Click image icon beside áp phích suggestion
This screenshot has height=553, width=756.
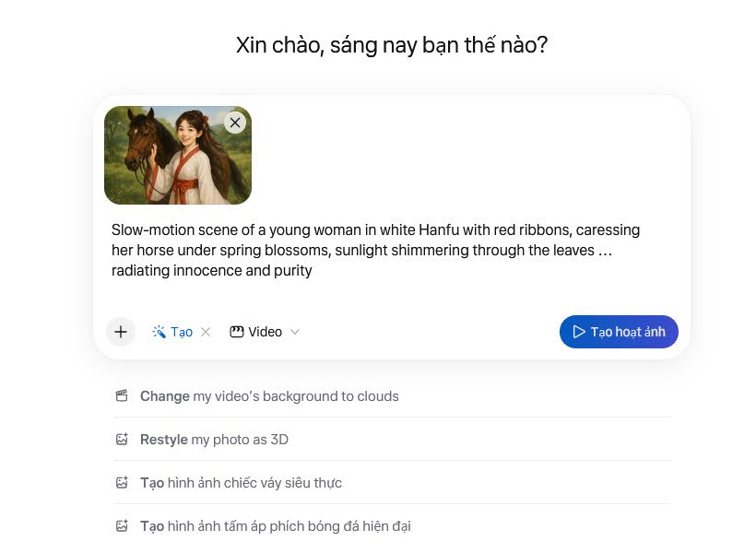(x=122, y=526)
